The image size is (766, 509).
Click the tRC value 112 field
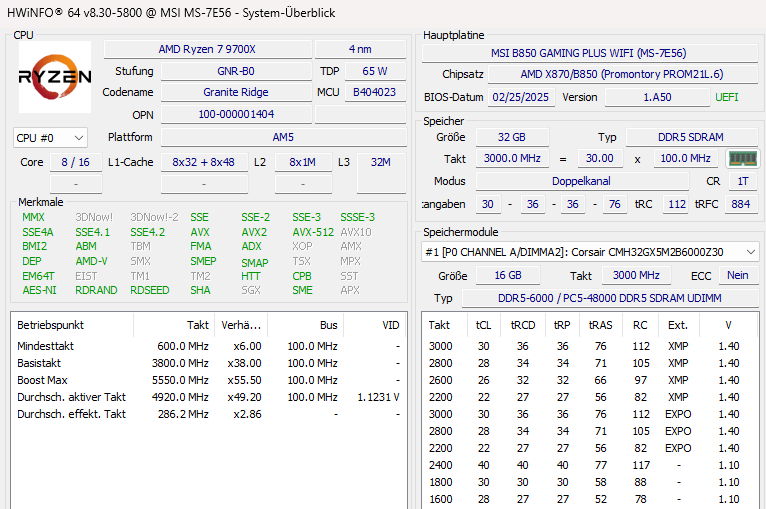point(677,204)
